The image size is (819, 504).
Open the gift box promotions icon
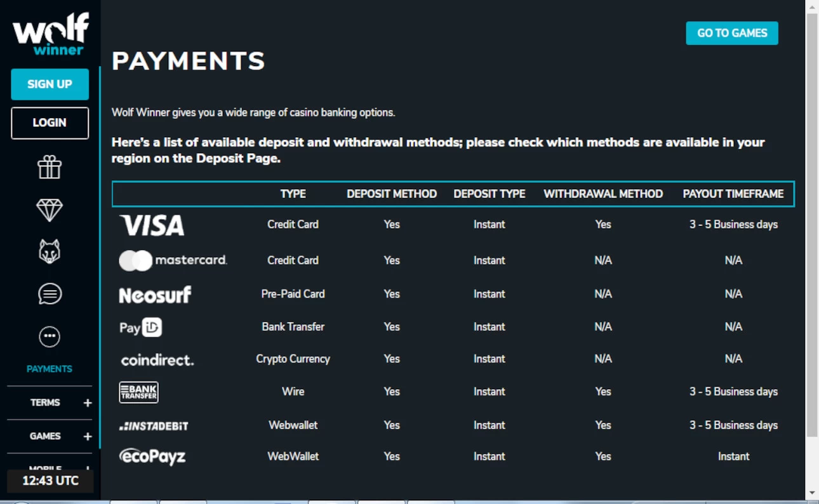(50, 168)
